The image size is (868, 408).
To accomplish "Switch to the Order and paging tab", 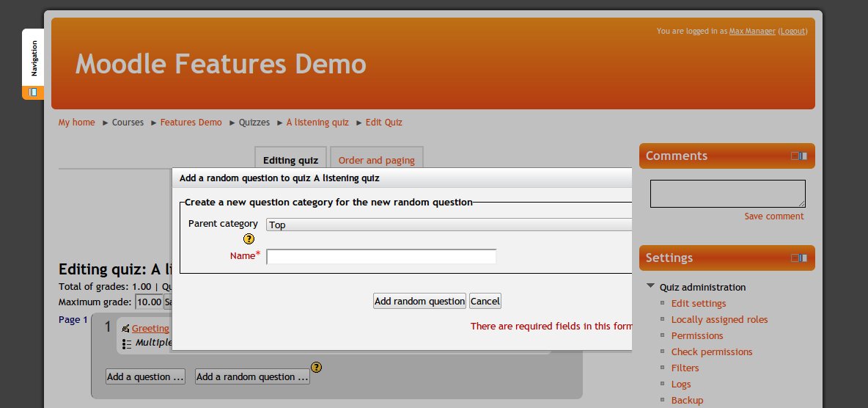I will coord(376,160).
